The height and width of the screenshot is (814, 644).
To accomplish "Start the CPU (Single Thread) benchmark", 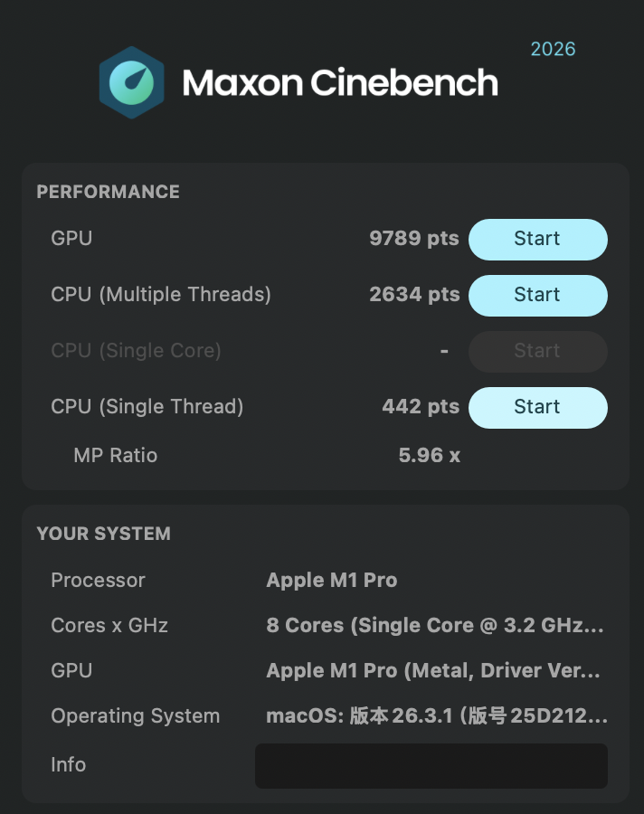I will click(x=537, y=407).
